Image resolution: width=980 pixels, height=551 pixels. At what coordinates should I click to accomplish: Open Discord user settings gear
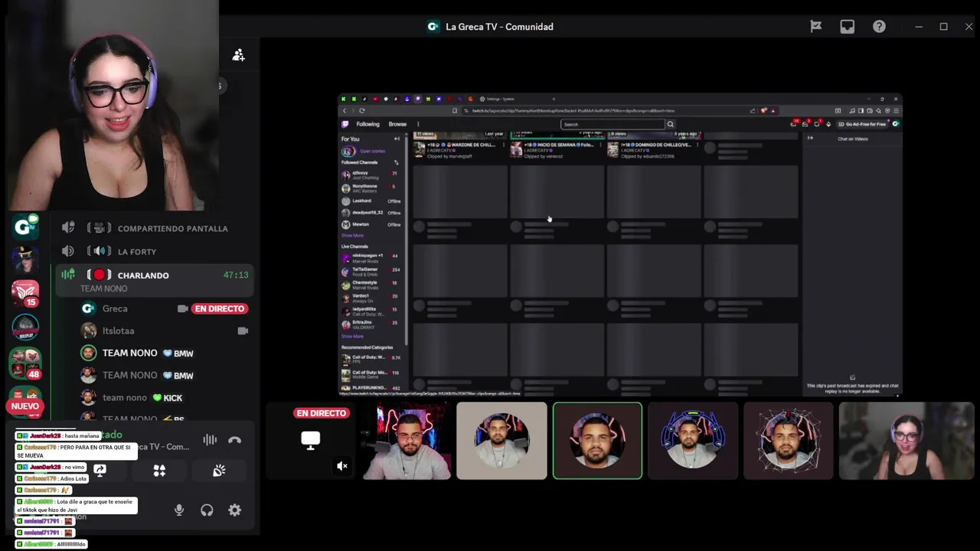(x=234, y=510)
